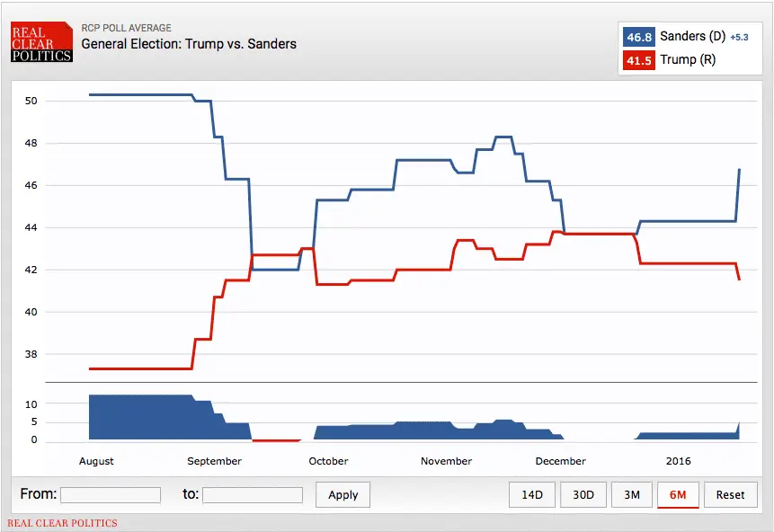The width and height of the screenshot is (774, 532).
Task: Click the RCP POLL AVERAGE label
Action: point(128,27)
